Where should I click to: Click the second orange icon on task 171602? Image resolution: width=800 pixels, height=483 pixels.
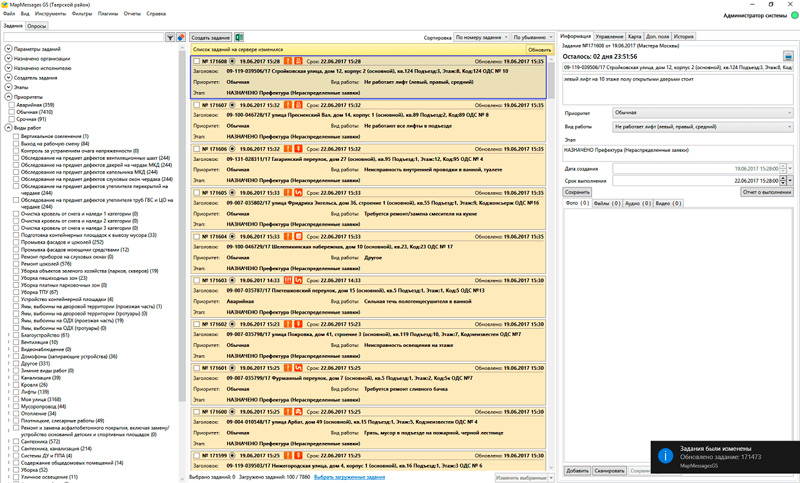pos(298,324)
